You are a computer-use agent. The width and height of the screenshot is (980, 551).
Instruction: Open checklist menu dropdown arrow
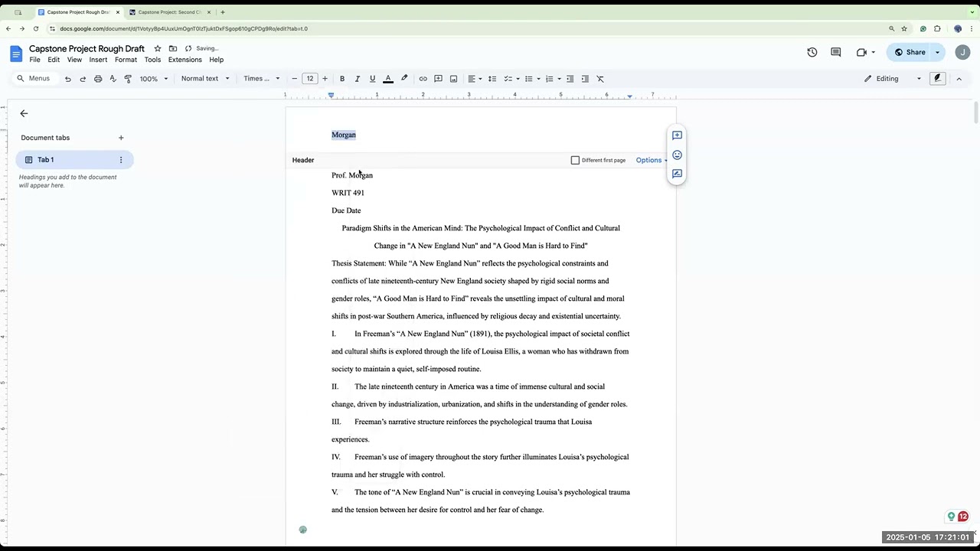point(518,79)
